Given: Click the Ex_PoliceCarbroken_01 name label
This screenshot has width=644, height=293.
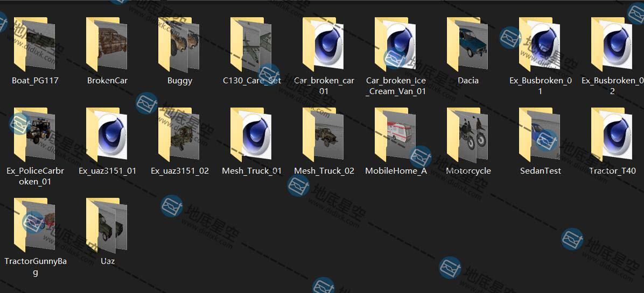Looking at the screenshot, I should (36, 176).
